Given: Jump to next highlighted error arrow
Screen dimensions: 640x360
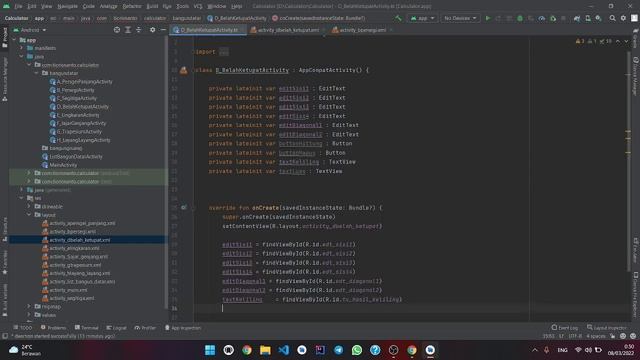Looking at the screenshot, I should click(x=627, y=41).
